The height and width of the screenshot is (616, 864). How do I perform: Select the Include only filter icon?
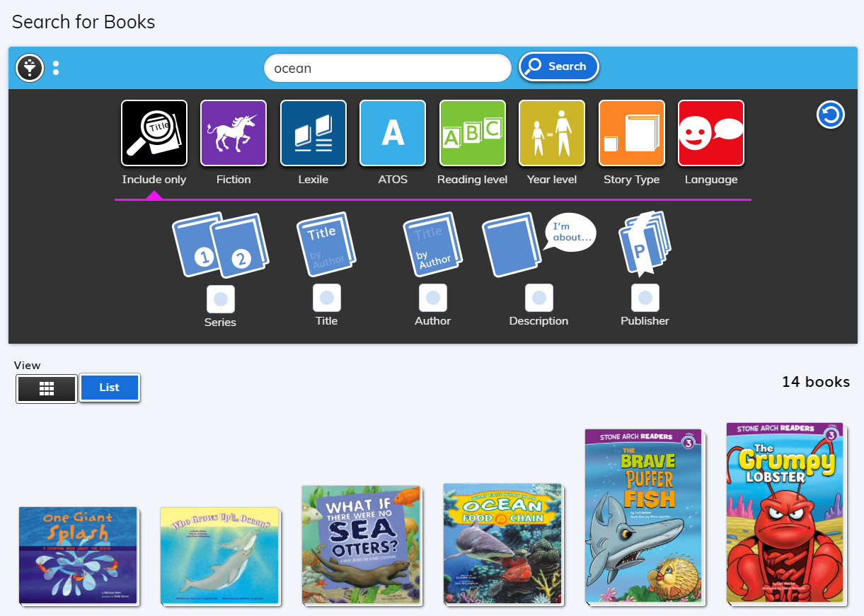tap(154, 133)
